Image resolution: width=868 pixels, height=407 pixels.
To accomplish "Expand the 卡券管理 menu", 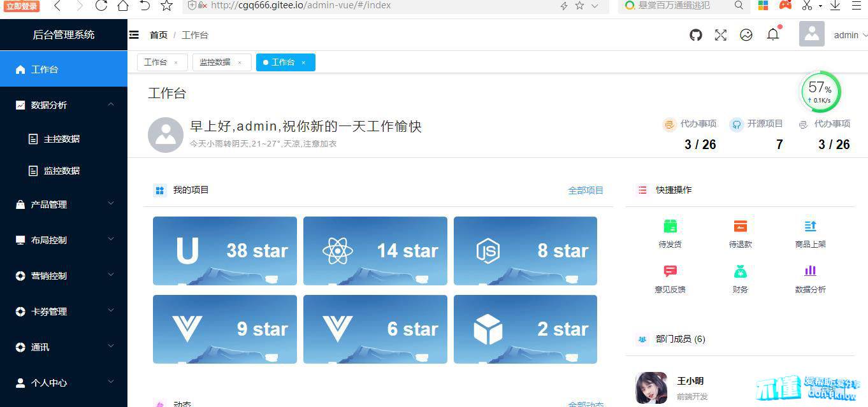I will [x=64, y=311].
